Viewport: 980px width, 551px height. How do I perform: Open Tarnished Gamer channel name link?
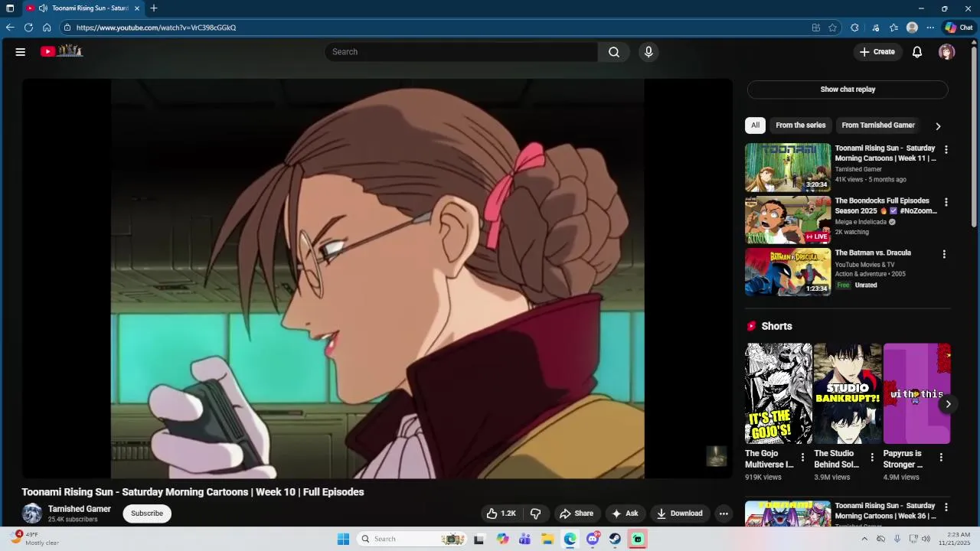(80, 509)
